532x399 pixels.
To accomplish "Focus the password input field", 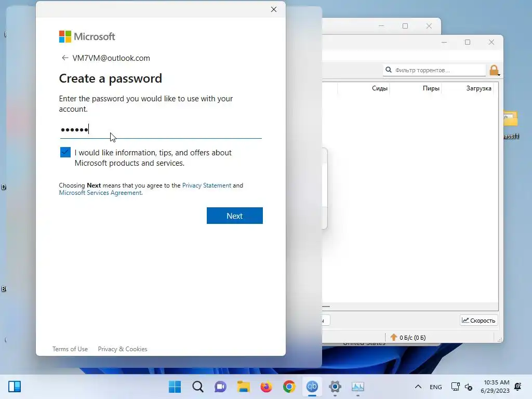I will pos(161,129).
